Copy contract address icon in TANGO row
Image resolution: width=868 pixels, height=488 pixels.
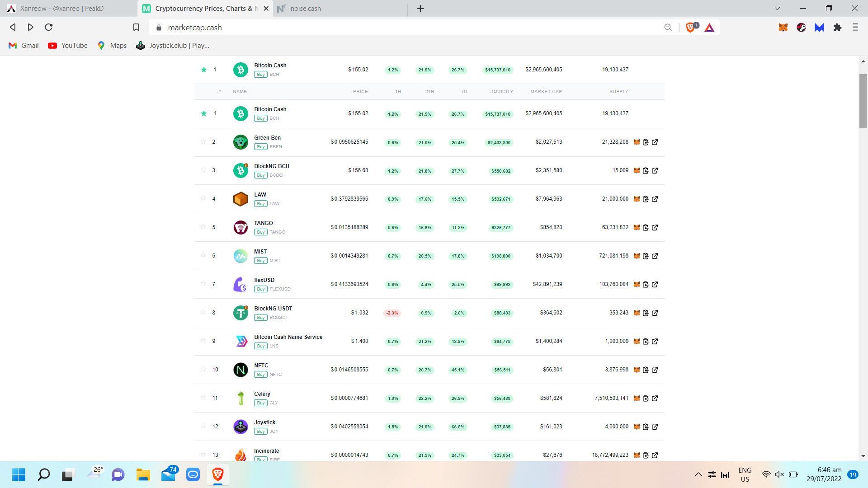click(646, 227)
